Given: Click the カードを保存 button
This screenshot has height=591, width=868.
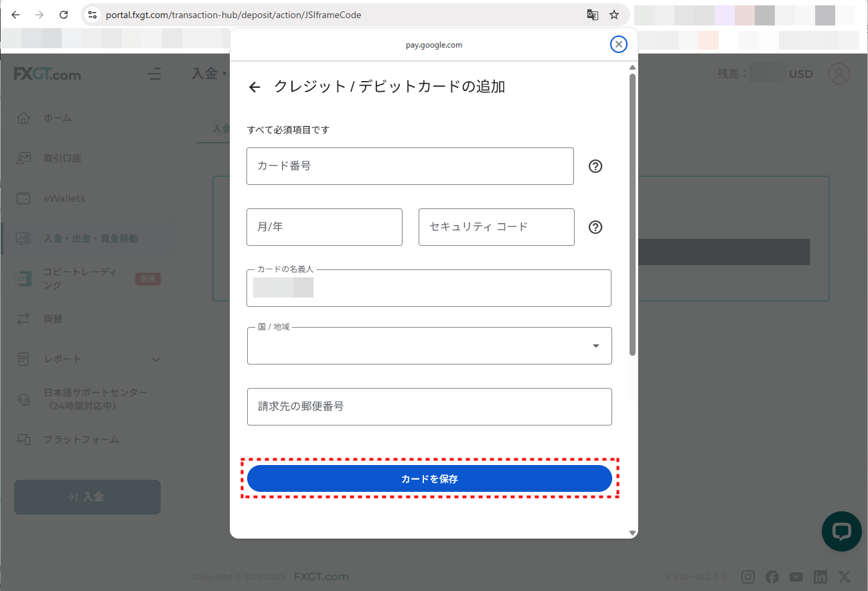Looking at the screenshot, I should pos(429,479).
